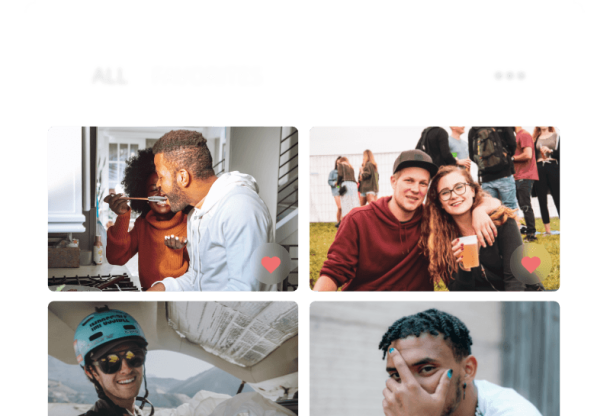The width and height of the screenshot is (610, 416).
Task: Select the image with sunglasses and helmet
Action: coord(173,358)
